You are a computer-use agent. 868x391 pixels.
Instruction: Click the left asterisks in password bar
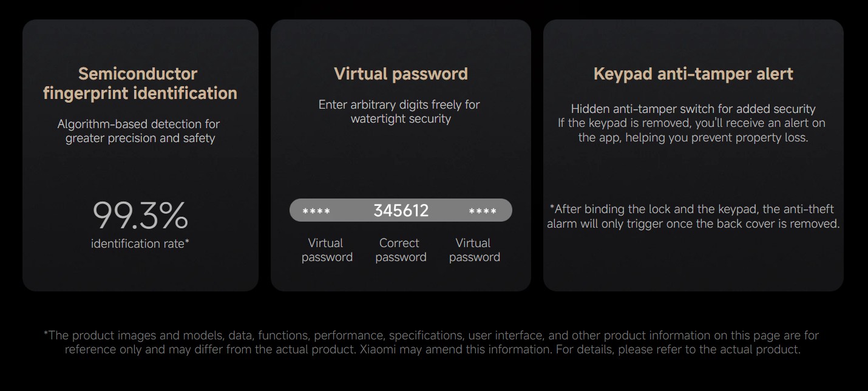point(316,212)
